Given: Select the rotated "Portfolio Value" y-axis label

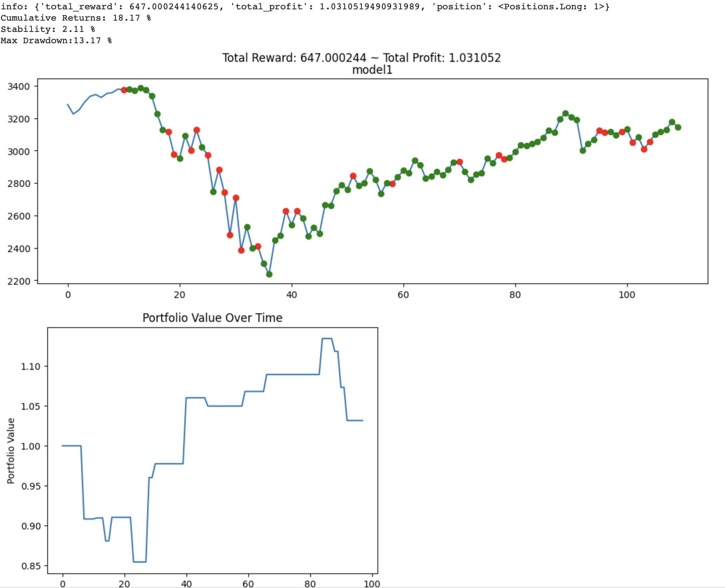Looking at the screenshot, I should click(x=11, y=451).
